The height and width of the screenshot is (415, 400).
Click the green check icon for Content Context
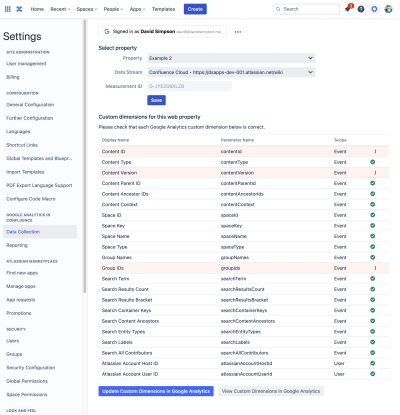[373, 204]
